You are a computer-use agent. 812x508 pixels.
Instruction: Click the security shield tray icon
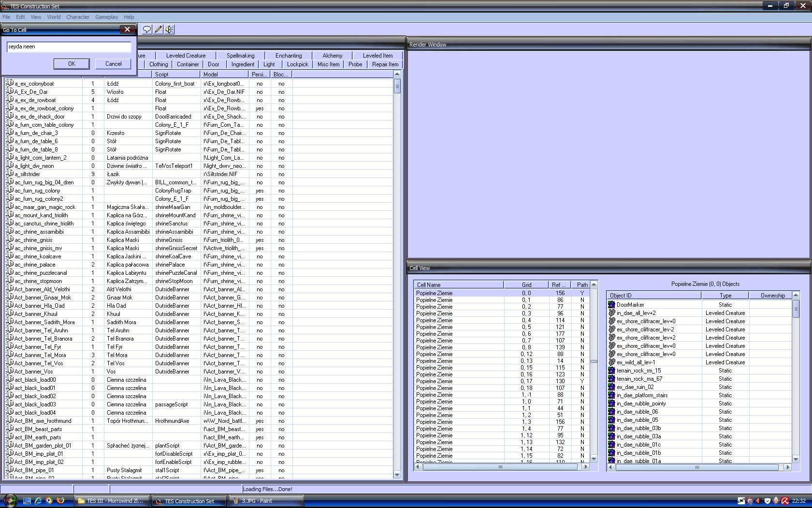tap(767, 501)
